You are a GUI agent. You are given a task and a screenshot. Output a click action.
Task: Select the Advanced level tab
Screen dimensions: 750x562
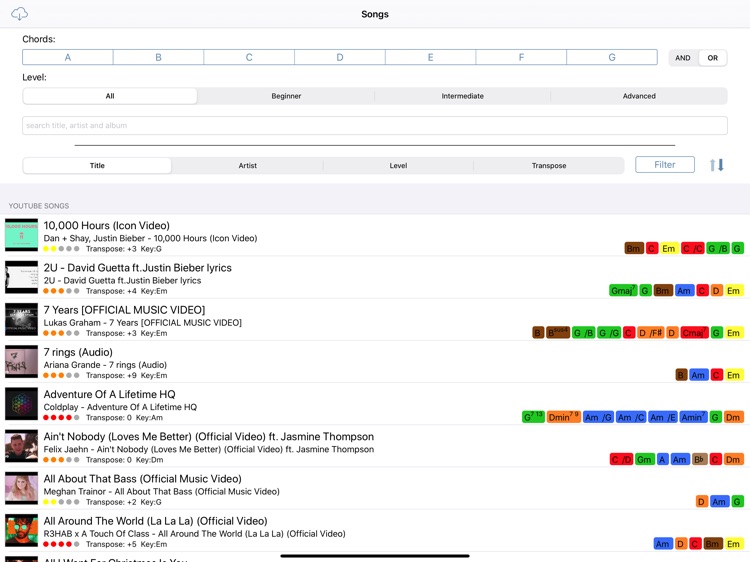[639, 96]
